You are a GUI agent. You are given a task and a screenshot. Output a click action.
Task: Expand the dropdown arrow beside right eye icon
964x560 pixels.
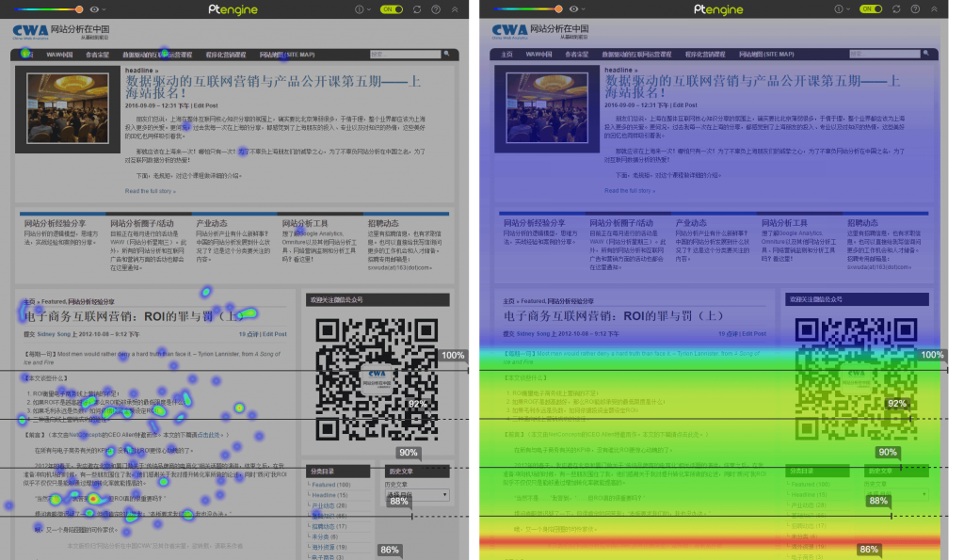[x=584, y=9]
